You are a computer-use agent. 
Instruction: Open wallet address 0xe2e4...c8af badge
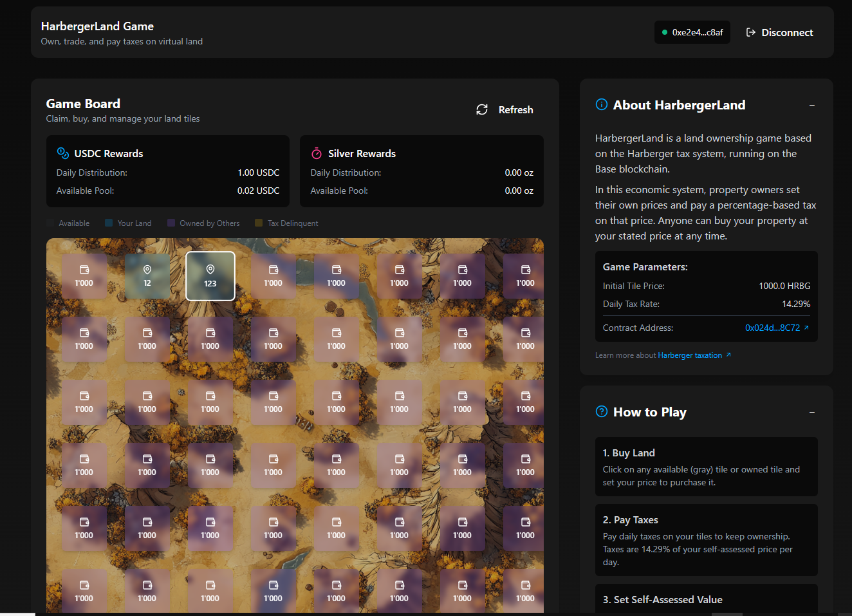692,32
